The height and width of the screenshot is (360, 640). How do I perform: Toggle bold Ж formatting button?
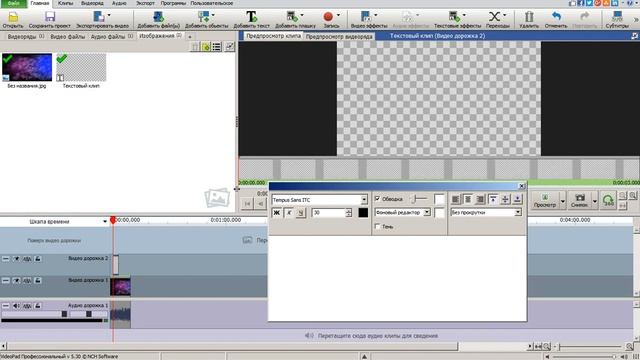pos(277,213)
